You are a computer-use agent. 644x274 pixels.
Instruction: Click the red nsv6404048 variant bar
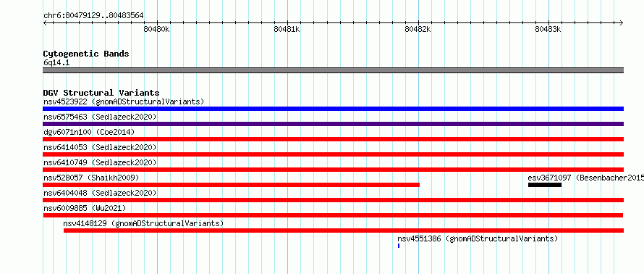(333, 200)
